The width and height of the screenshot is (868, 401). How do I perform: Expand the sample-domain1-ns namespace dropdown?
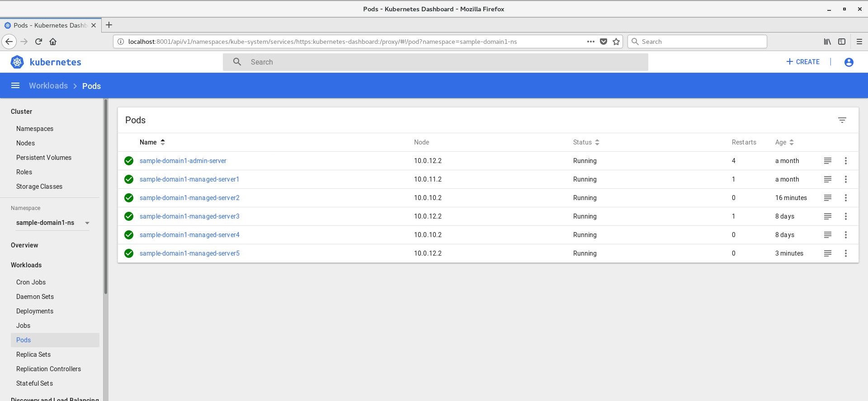87,223
